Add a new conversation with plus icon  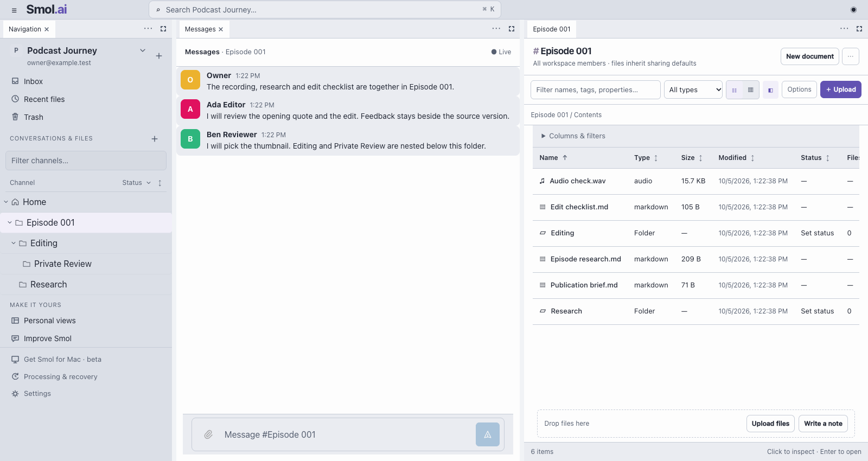pyautogui.click(x=155, y=139)
